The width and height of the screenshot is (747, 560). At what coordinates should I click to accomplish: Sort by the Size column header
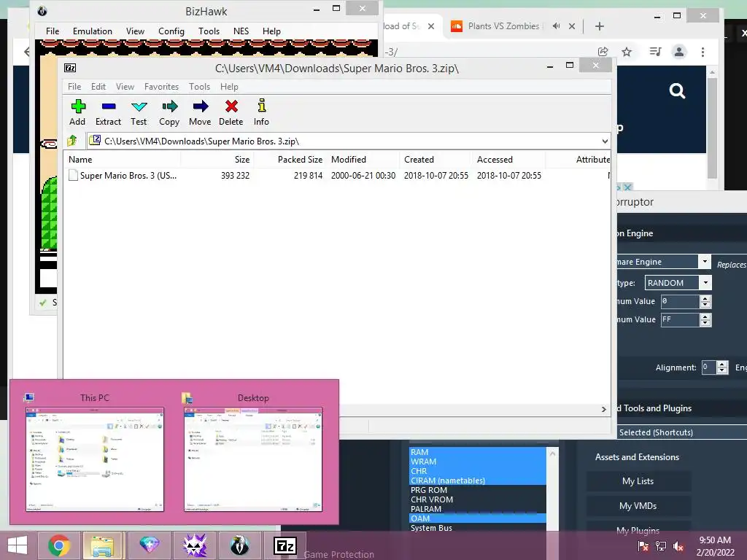click(217, 160)
